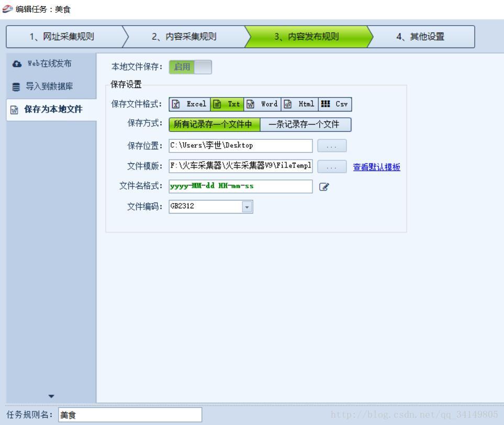Switch to step 2 内容采集规则

[185, 37]
